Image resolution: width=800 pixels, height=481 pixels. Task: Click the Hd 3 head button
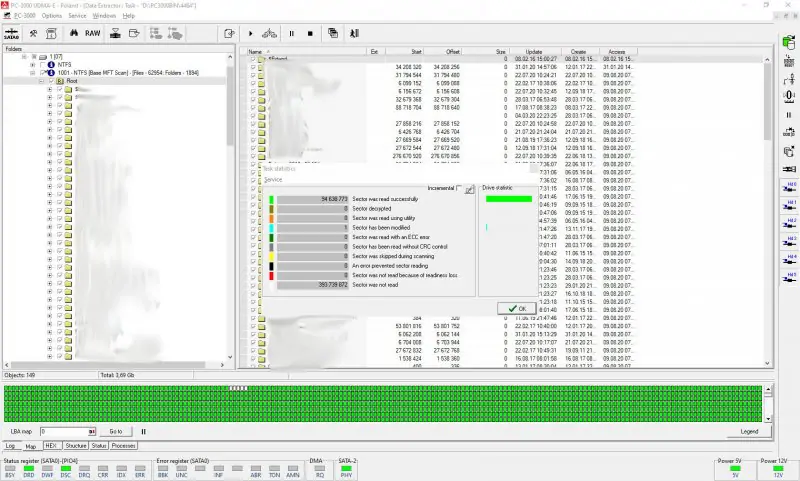point(789,241)
